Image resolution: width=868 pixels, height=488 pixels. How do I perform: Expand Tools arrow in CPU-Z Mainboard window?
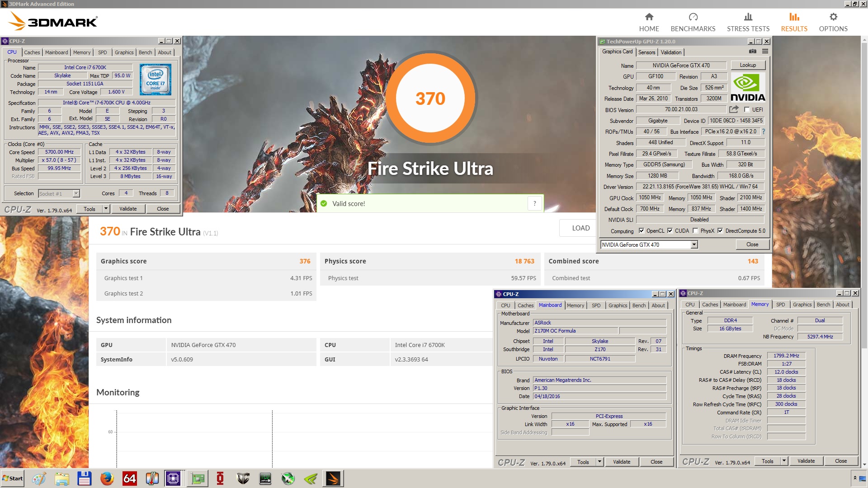click(599, 462)
